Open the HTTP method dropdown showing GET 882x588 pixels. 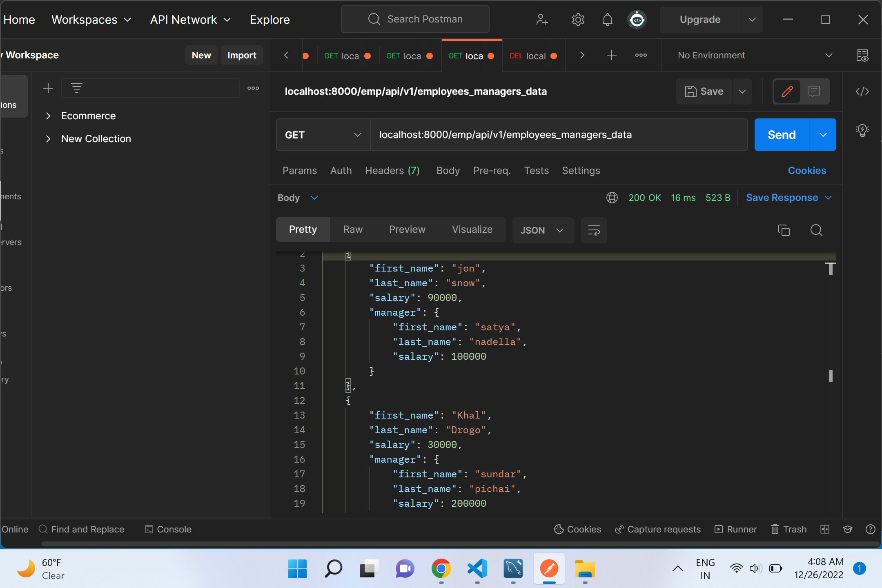pyautogui.click(x=322, y=135)
